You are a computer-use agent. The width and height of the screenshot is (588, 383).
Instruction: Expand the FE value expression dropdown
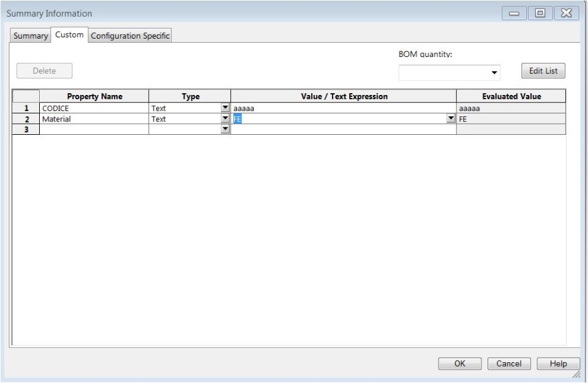(x=451, y=118)
